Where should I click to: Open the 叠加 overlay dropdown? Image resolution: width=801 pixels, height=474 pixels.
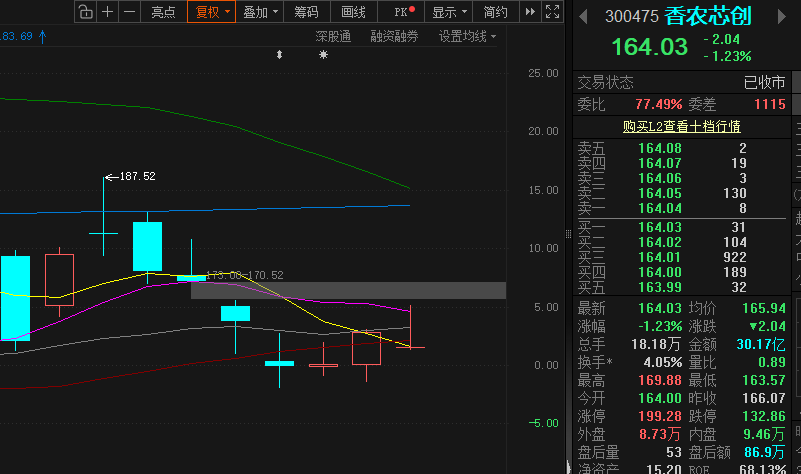pos(260,12)
